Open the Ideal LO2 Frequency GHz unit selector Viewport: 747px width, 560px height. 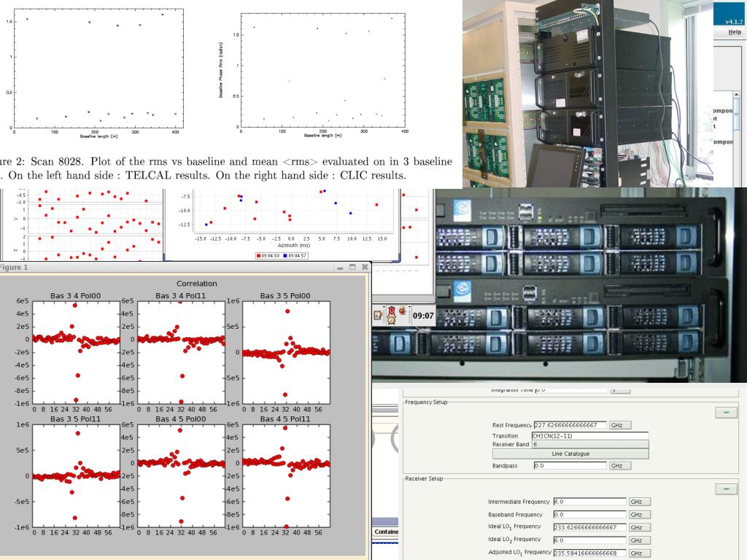pyautogui.click(x=639, y=540)
